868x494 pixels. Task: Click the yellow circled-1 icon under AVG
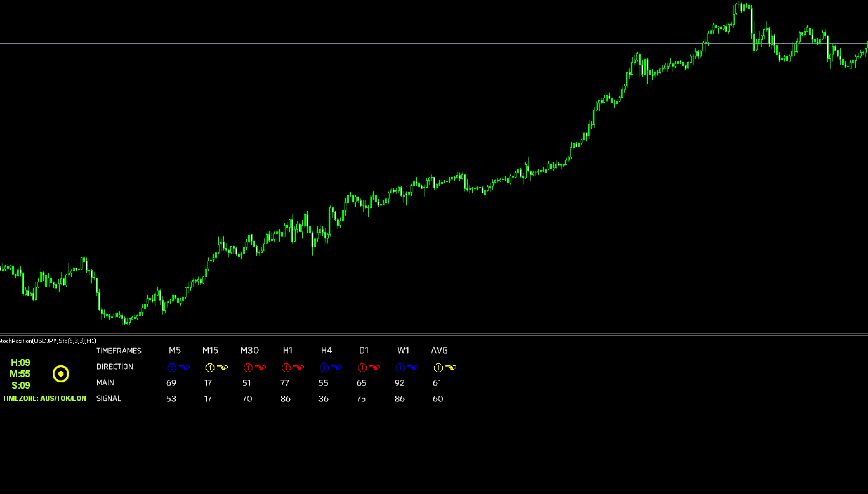(438, 368)
